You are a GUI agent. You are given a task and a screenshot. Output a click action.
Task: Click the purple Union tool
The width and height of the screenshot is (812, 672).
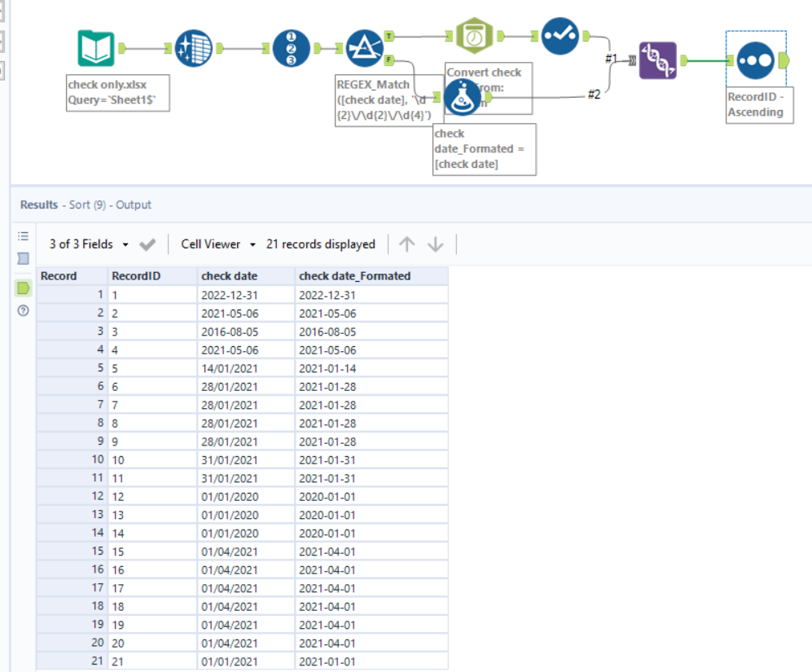658,59
